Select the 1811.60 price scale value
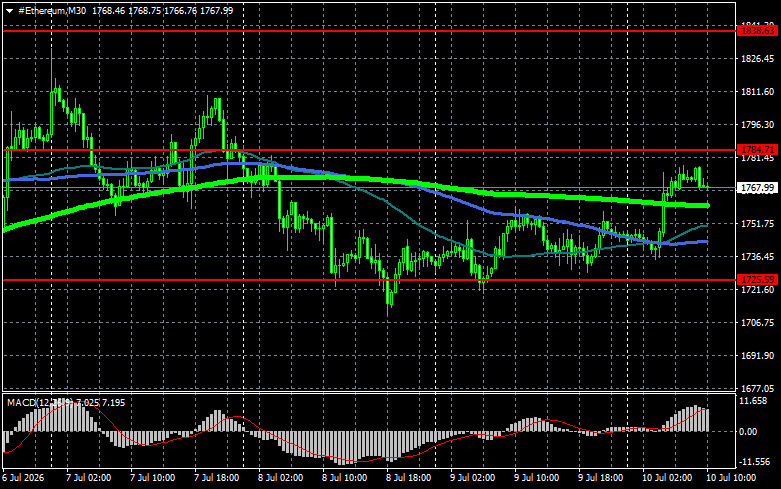Image resolution: width=781 pixels, height=489 pixels. point(758,92)
